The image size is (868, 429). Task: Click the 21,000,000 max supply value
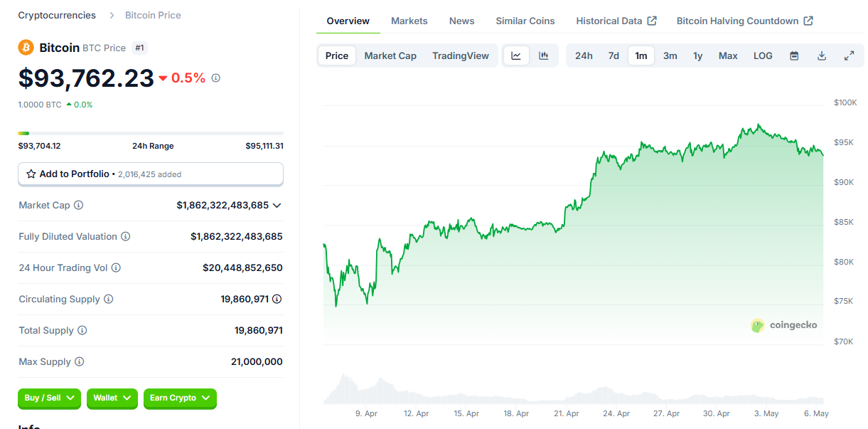257,361
